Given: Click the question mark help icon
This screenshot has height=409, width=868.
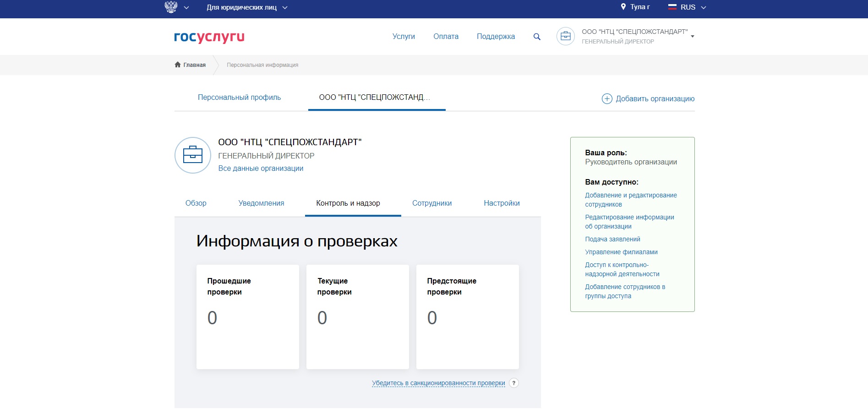Looking at the screenshot, I should pos(514,383).
